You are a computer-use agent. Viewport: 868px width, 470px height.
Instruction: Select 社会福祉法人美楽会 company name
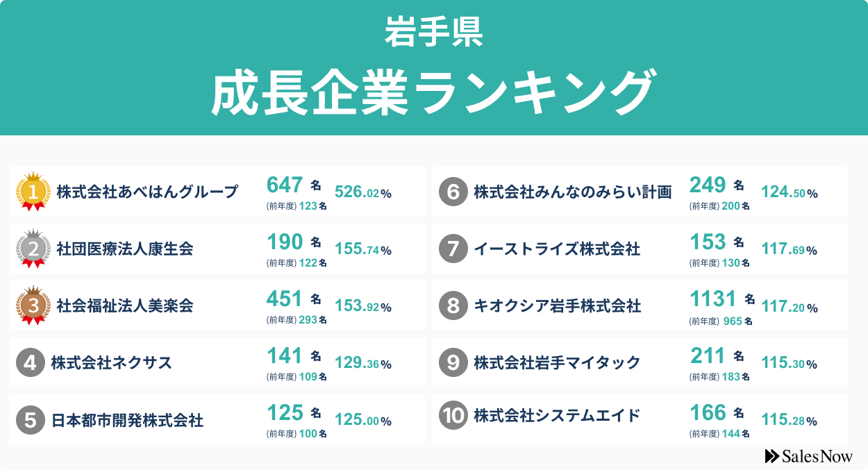[125, 305]
